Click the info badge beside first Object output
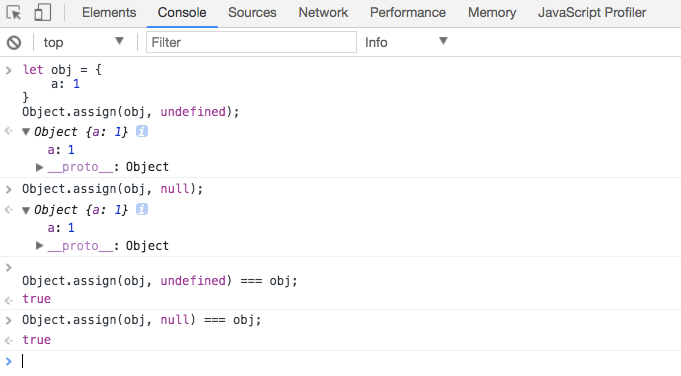 pyautogui.click(x=142, y=131)
